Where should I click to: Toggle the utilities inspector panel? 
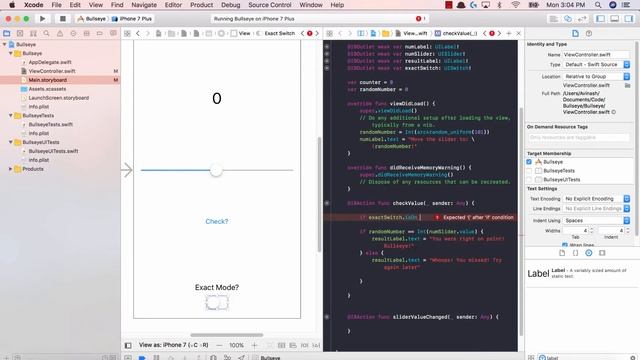[629, 19]
